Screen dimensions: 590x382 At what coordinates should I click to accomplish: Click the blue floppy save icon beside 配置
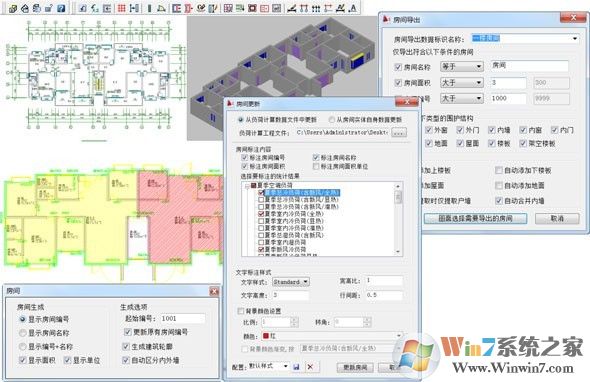click(x=297, y=367)
